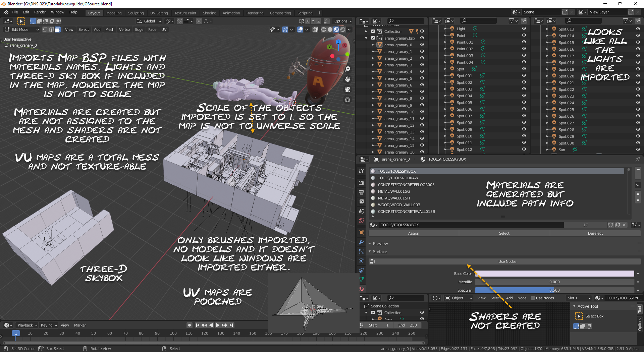Image resolution: width=644 pixels, height=352 pixels.
Task: Switch to the Shading workspace tab
Action: [x=209, y=13]
